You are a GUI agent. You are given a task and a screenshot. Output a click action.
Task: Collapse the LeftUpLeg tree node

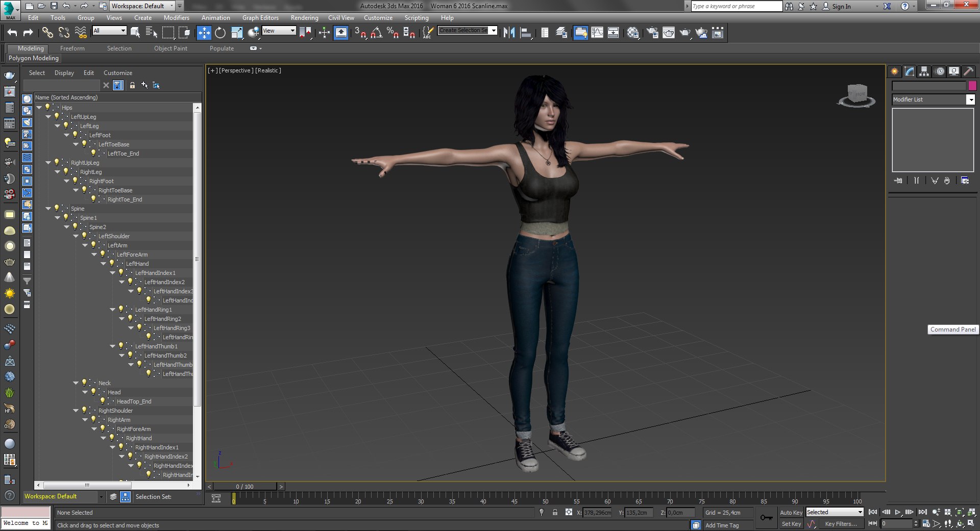[48, 117]
